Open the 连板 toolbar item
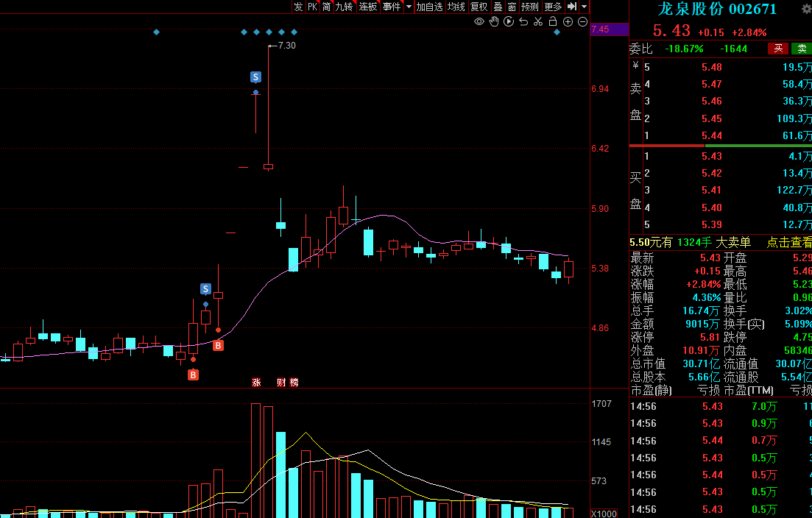 (x=368, y=6)
